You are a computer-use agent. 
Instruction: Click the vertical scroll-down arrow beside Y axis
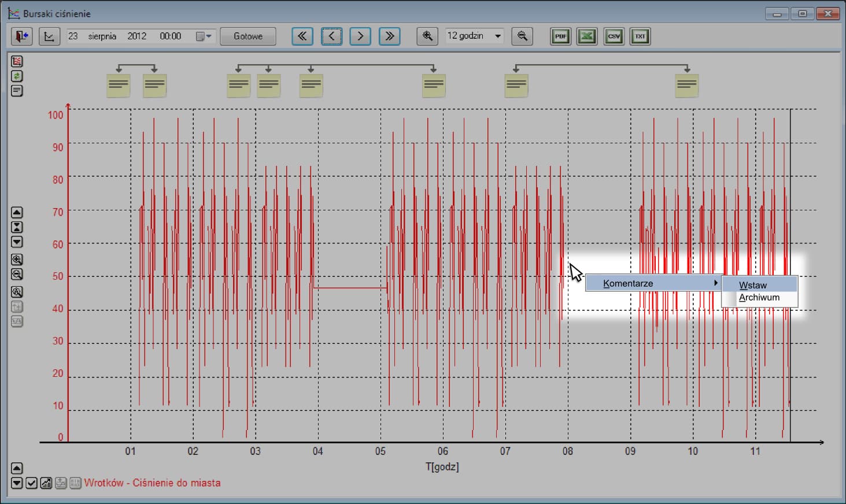coord(17,242)
